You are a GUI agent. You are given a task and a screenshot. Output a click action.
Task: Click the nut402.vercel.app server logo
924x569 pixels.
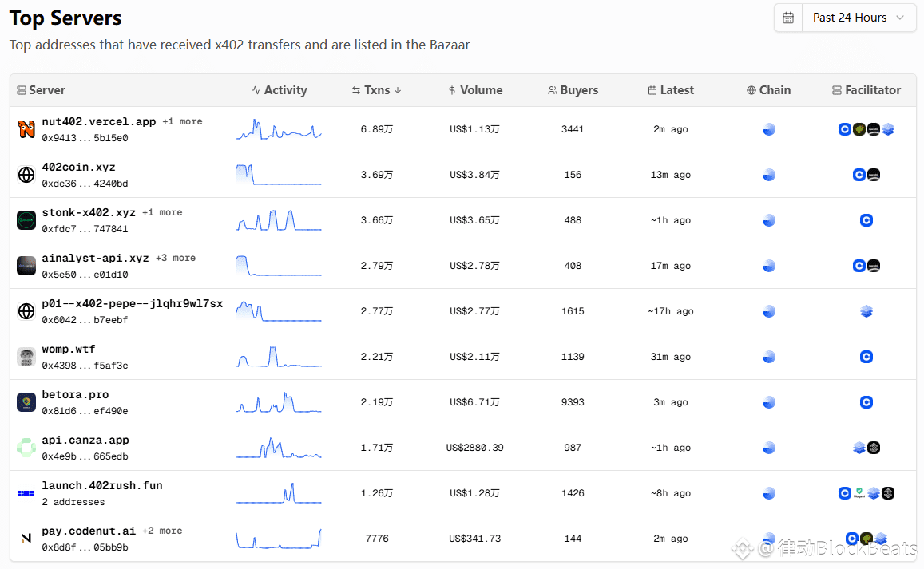[x=26, y=129]
